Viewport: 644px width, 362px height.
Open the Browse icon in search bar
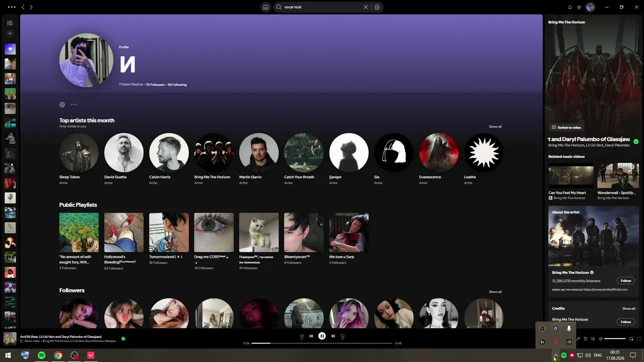pyautogui.click(x=377, y=7)
